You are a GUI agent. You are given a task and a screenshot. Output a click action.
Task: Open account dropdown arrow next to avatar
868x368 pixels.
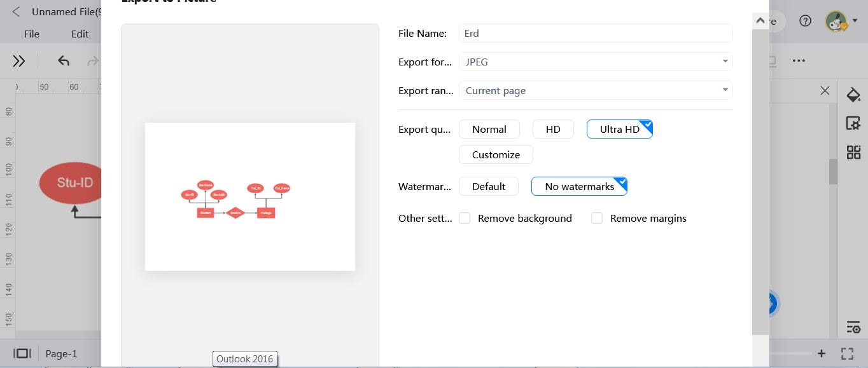tap(855, 21)
